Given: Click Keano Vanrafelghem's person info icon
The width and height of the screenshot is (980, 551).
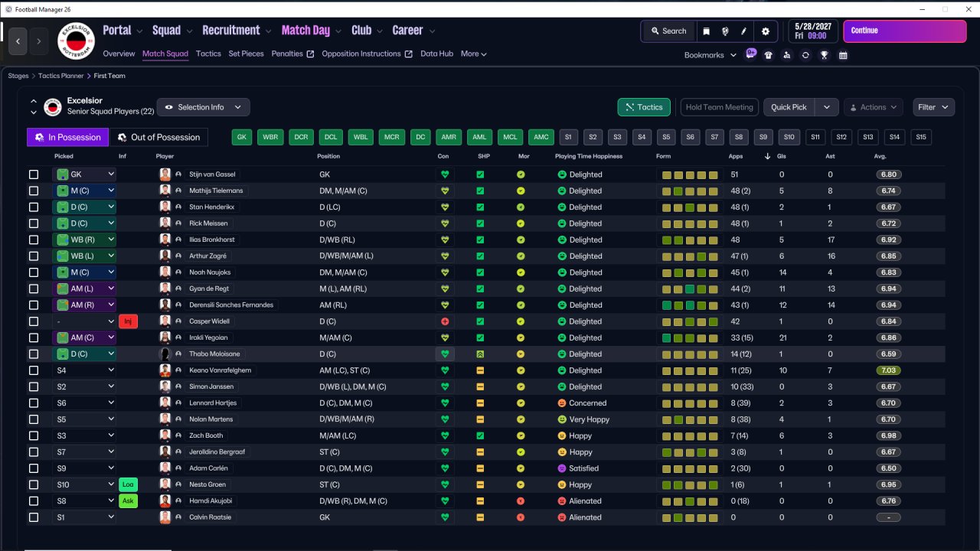Looking at the screenshot, I should (x=178, y=370).
